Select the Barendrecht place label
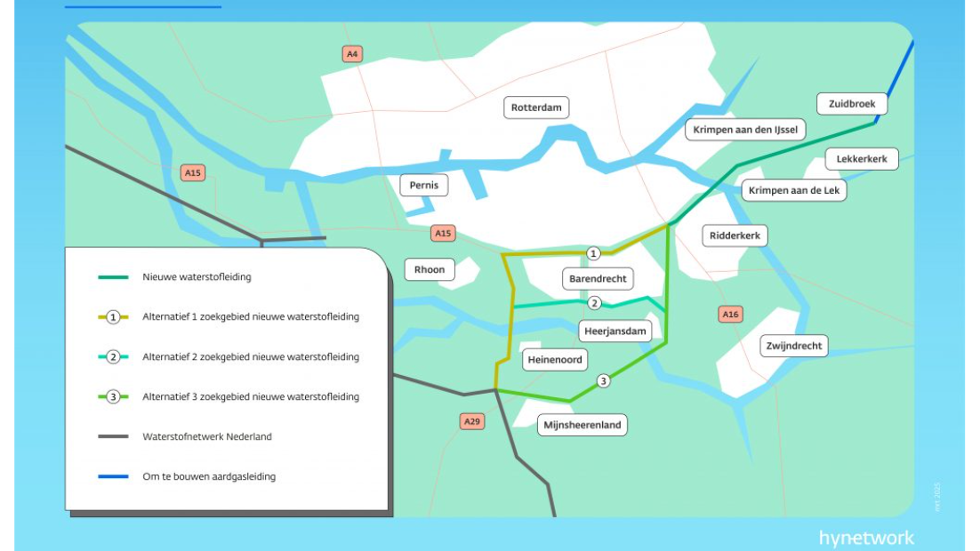 [597, 278]
